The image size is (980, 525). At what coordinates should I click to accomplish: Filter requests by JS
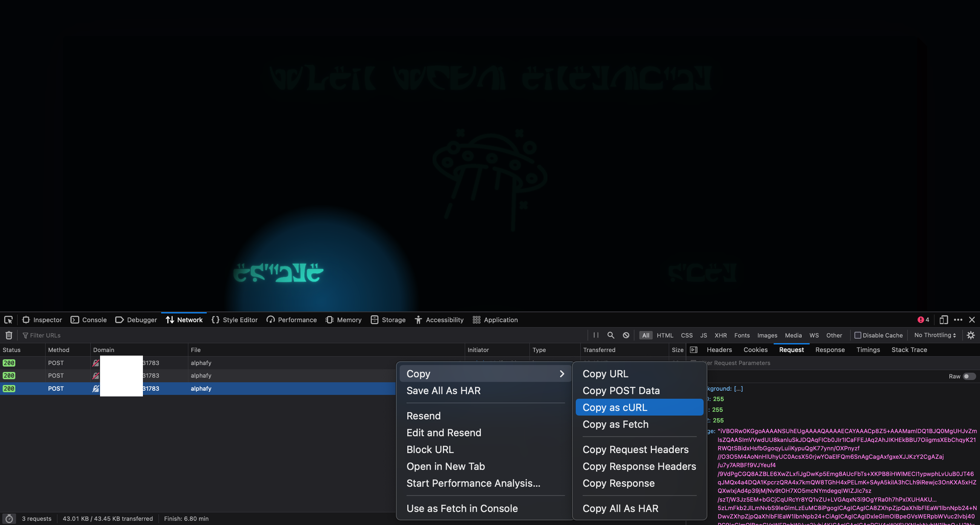(704, 335)
